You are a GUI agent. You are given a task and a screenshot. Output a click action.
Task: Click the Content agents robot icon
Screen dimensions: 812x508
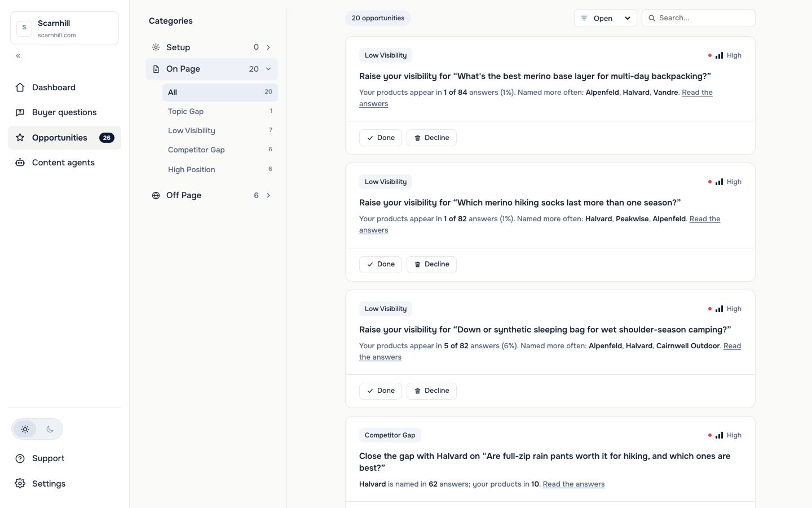tap(20, 163)
